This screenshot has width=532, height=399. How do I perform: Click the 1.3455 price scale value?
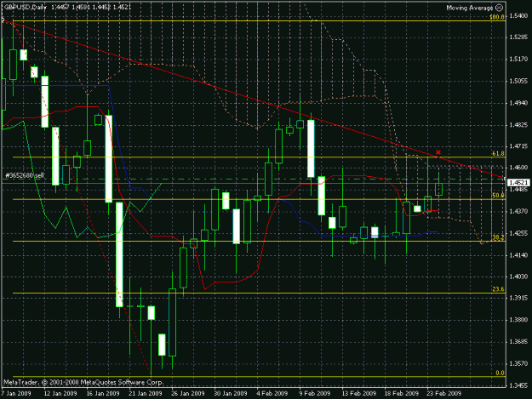tap(518, 385)
